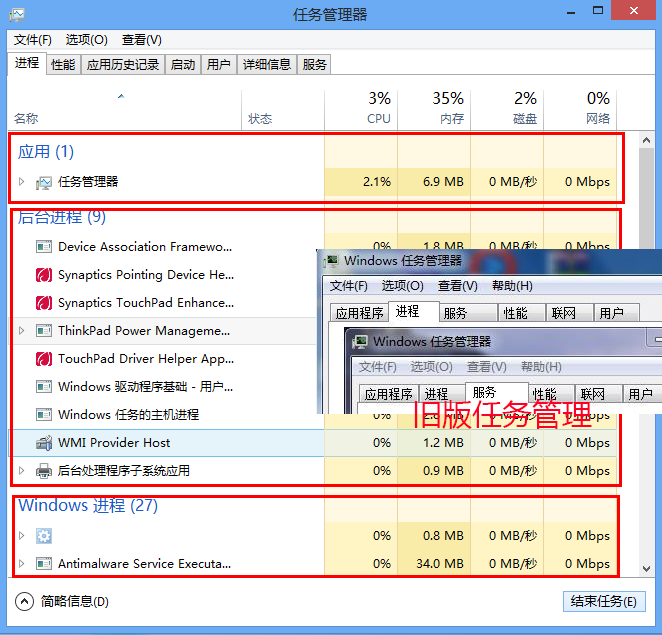The height and width of the screenshot is (635, 662).
Task: Maximize the 任务管理器 window
Action: 598,11
